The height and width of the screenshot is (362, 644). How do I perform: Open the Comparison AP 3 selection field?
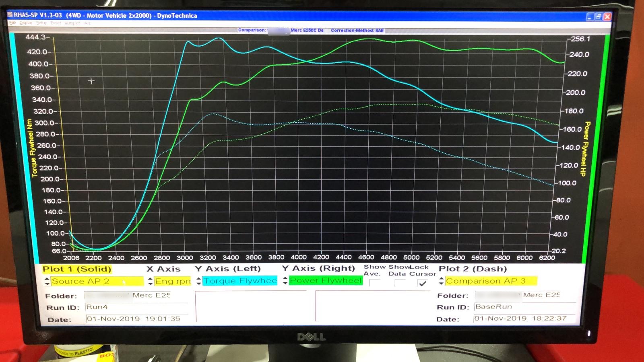coord(491,281)
